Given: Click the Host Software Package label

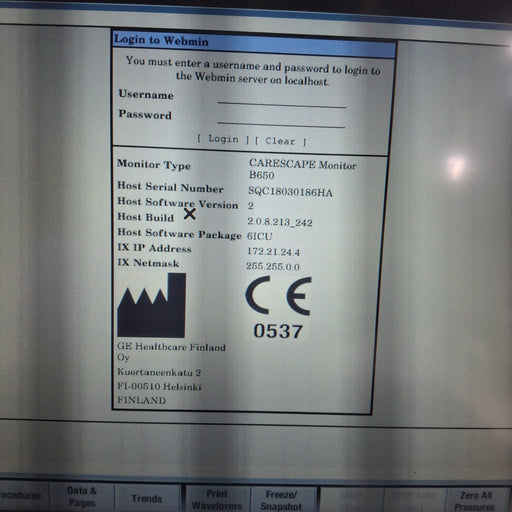Looking at the screenshot, I should point(179,233).
